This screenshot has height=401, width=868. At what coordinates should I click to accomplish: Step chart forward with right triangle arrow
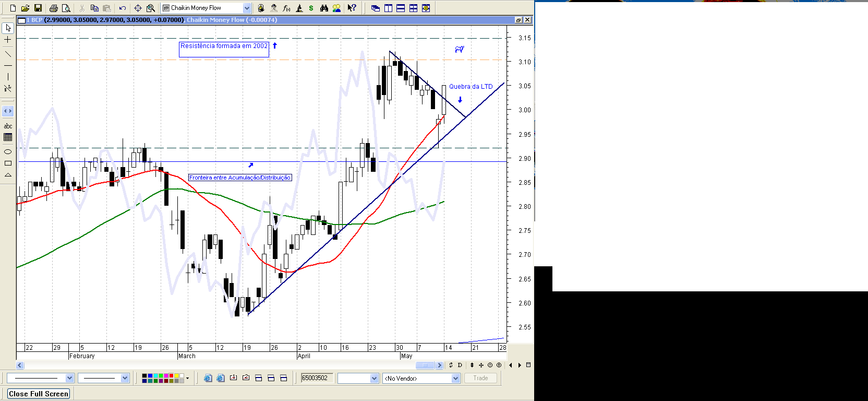point(520,365)
